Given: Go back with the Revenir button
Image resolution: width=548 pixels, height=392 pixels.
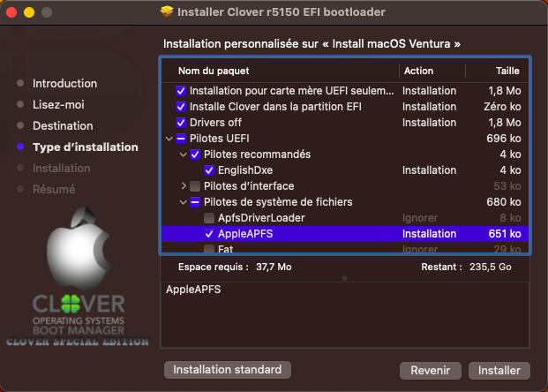Looking at the screenshot, I should [x=431, y=370].
